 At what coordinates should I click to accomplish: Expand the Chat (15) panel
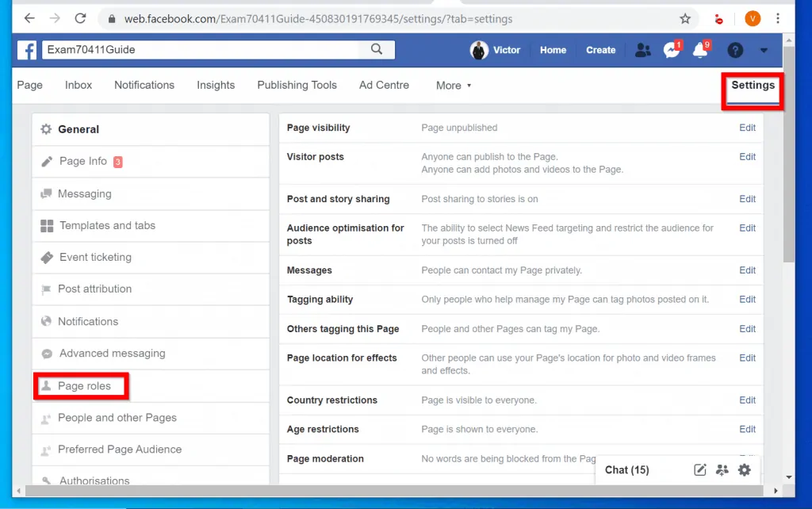coord(626,469)
